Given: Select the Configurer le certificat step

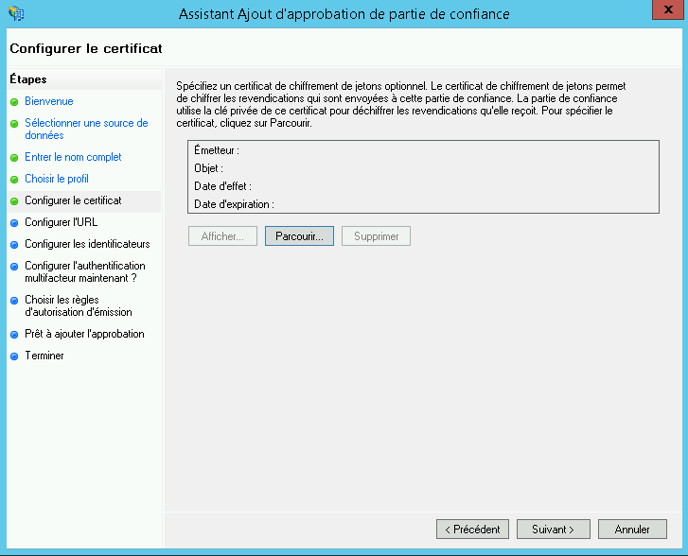Looking at the screenshot, I should click(73, 201).
